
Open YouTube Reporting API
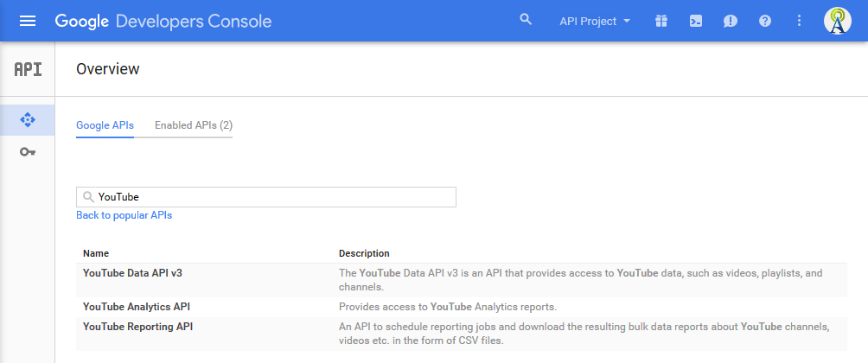coord(137,327)
